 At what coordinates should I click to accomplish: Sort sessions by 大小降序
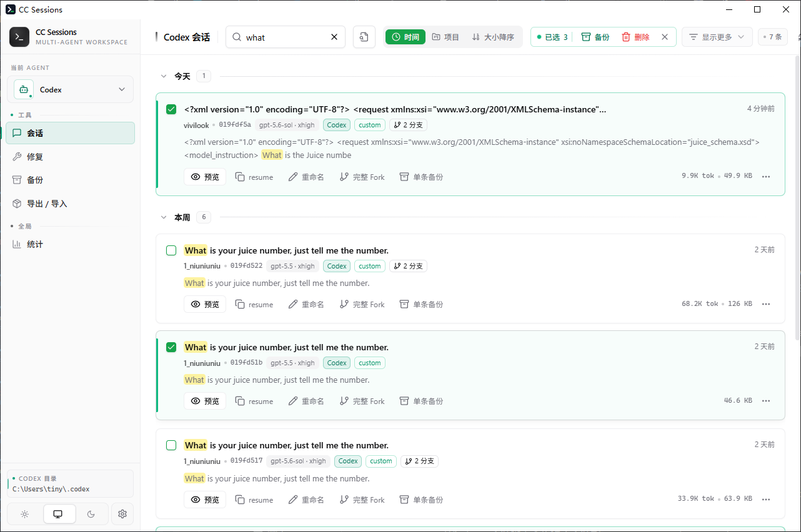pyautogui.click(x=493, y=37)
